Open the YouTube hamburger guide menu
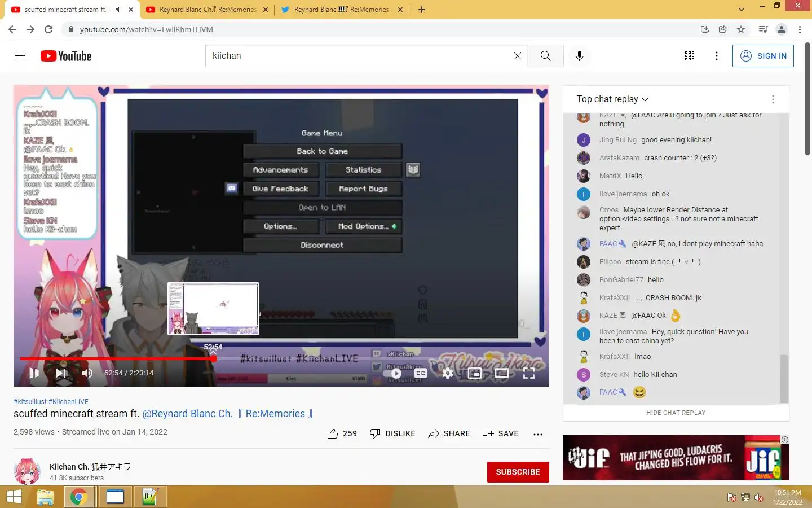Screen dimensions: 812x508 (x=20, y=55)
